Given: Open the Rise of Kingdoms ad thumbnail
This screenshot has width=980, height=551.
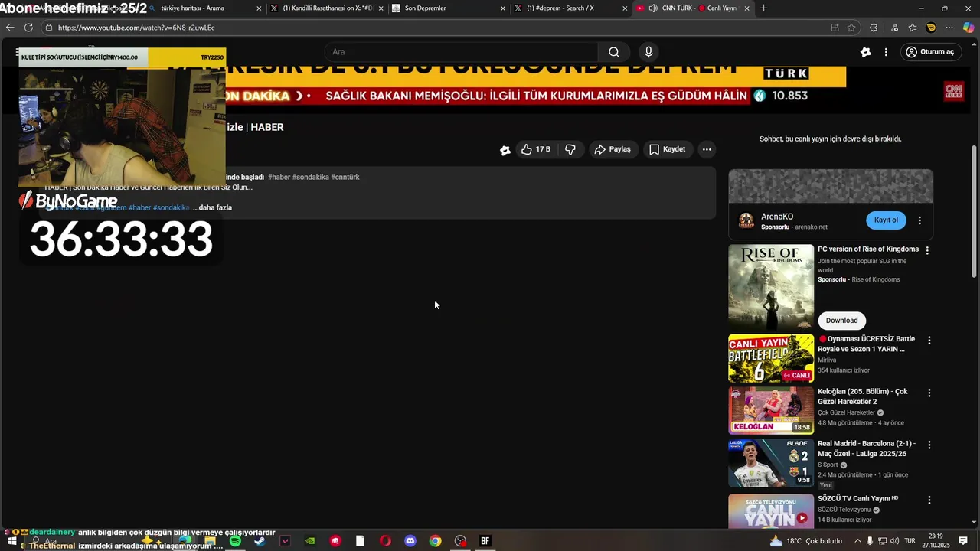Looking at the screenshot, I should pos(771,287).
